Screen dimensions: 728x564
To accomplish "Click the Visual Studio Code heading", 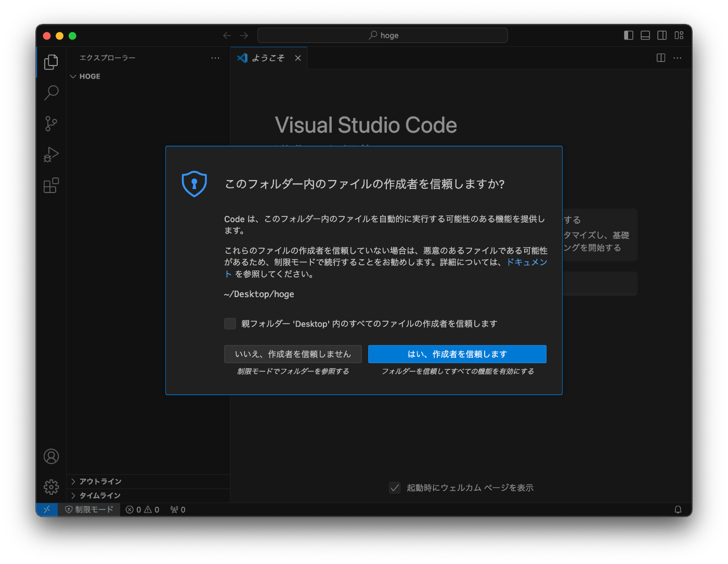I will tap(366, 125).
